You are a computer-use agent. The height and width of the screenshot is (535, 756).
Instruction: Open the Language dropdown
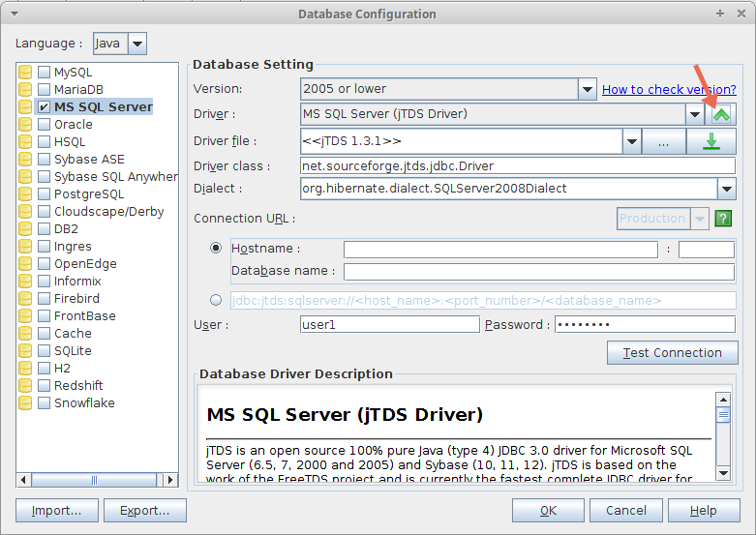[x=136, y=44]
